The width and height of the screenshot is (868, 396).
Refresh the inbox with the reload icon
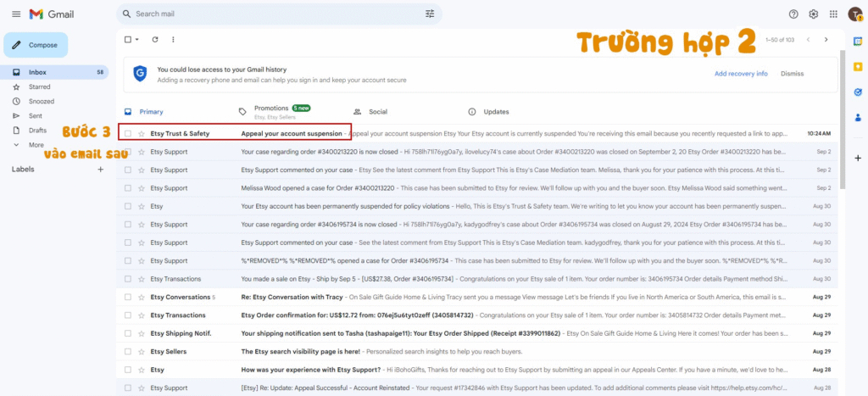[x=155, y=40]
